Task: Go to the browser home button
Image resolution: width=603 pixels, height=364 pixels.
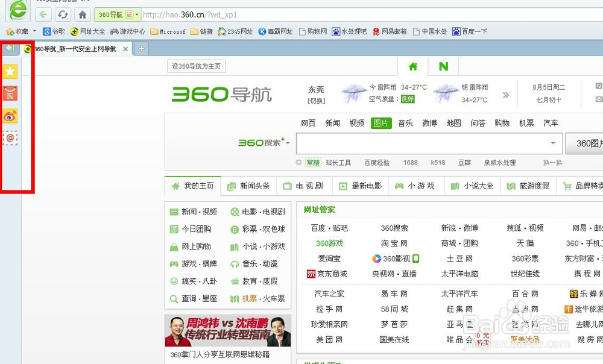Action: click(82, 14)
